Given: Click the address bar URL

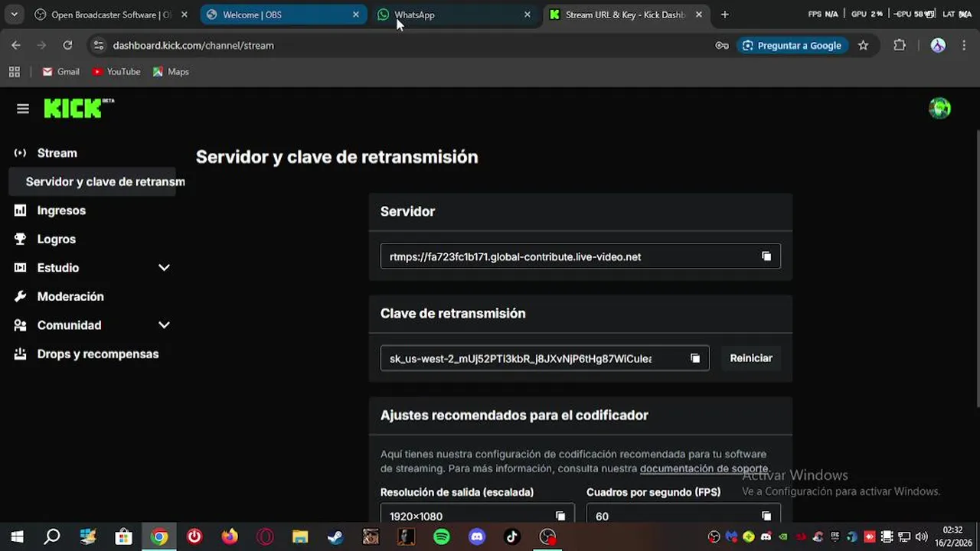Looking at the screenshot, I should pyautogui.click(x=193, y=45).
